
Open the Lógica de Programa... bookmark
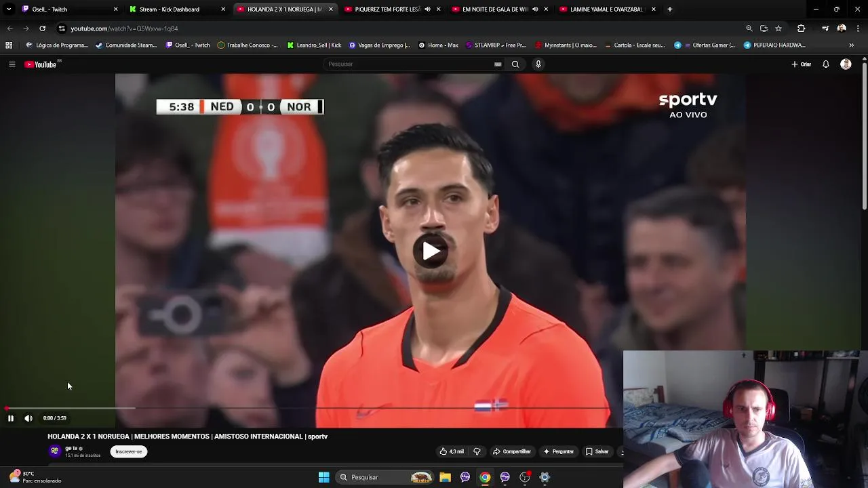57,45
